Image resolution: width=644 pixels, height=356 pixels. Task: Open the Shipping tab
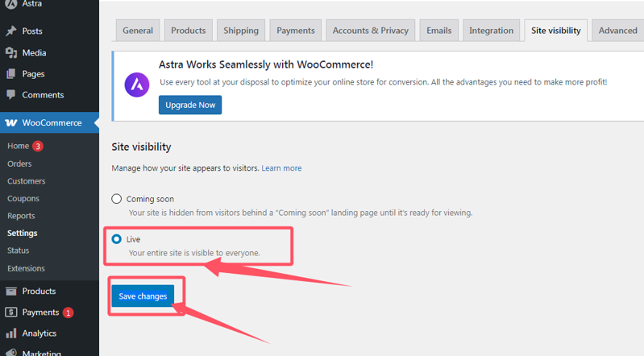[x=241, y=31]
